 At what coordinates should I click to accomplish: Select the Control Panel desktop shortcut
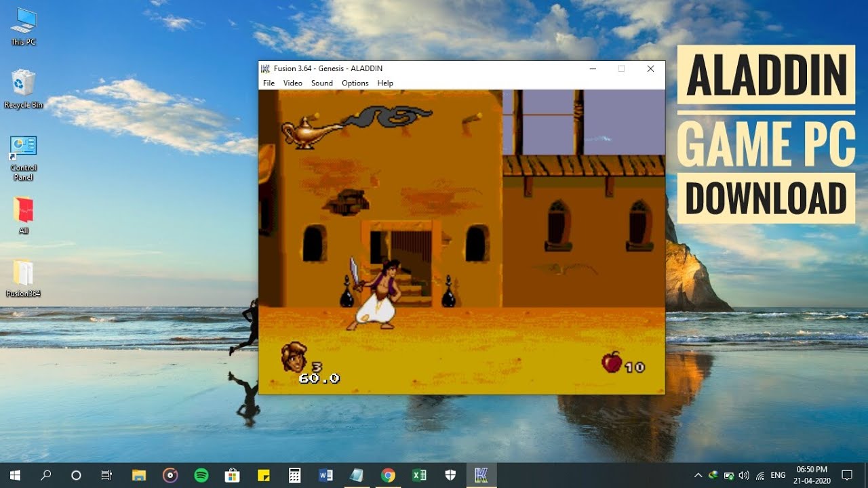(x=23, y=158)
